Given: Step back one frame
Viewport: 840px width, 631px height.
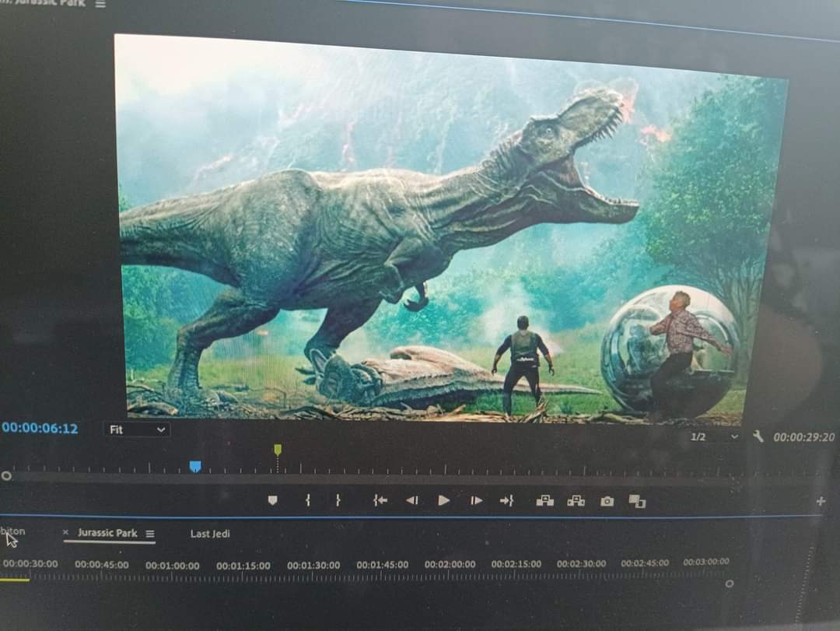Looking at the screenshot, I should tap(411, 500).
